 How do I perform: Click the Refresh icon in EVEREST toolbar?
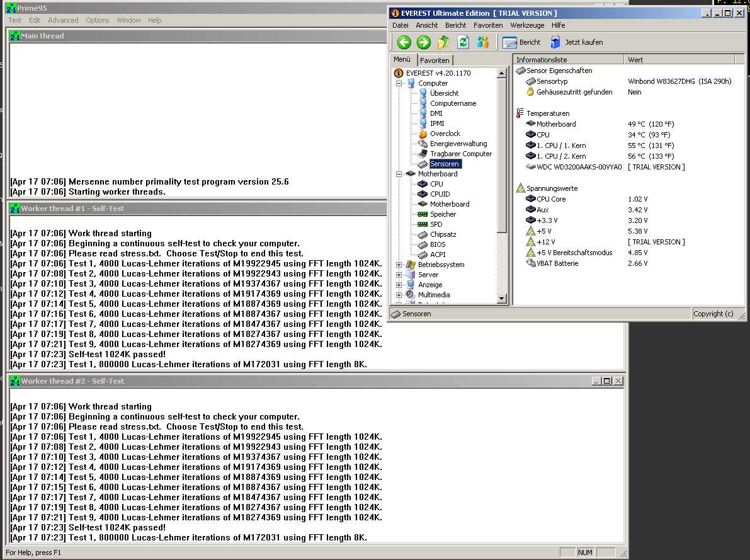coord(463,42)
